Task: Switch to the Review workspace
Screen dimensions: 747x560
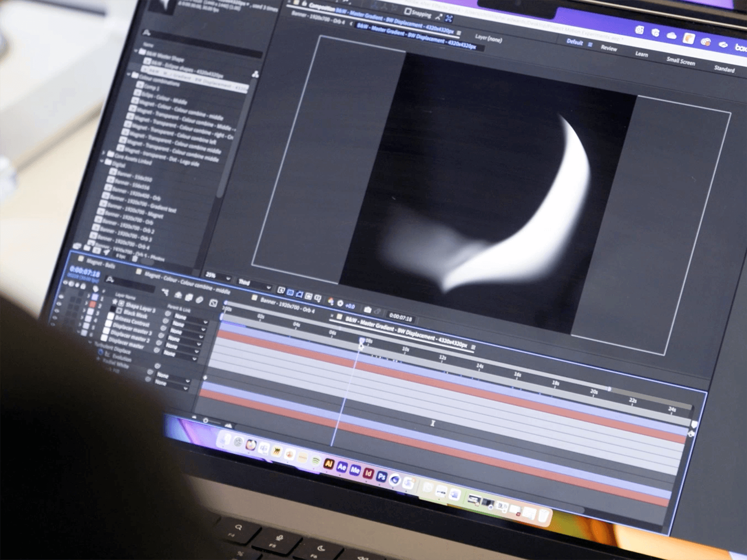Action: [609, 49]
